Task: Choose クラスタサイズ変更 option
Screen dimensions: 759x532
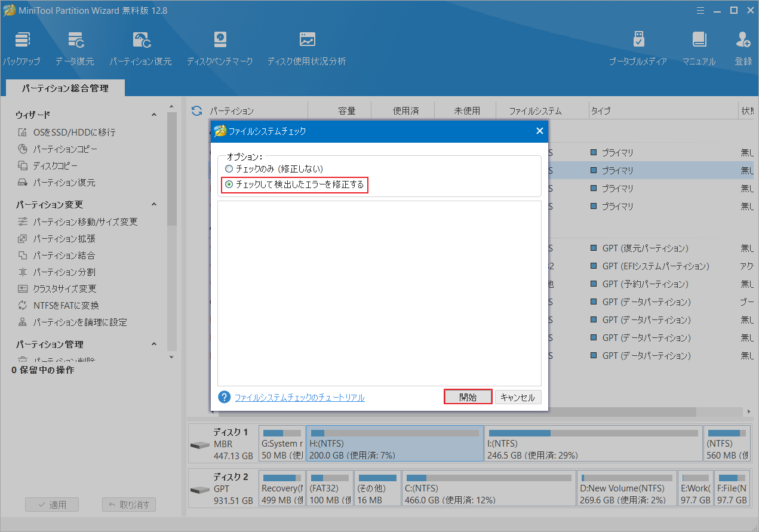Action: (57, 288)
